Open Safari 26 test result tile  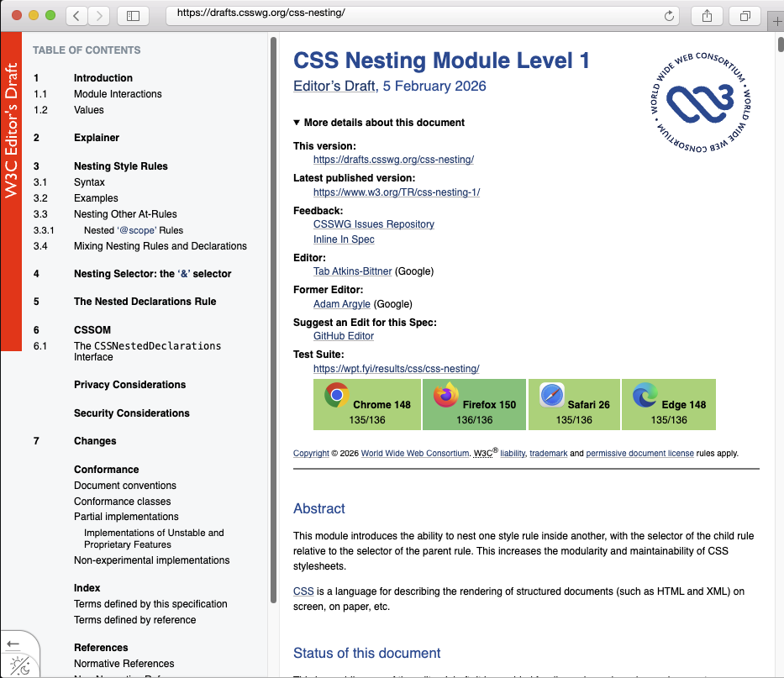(574, 404)
